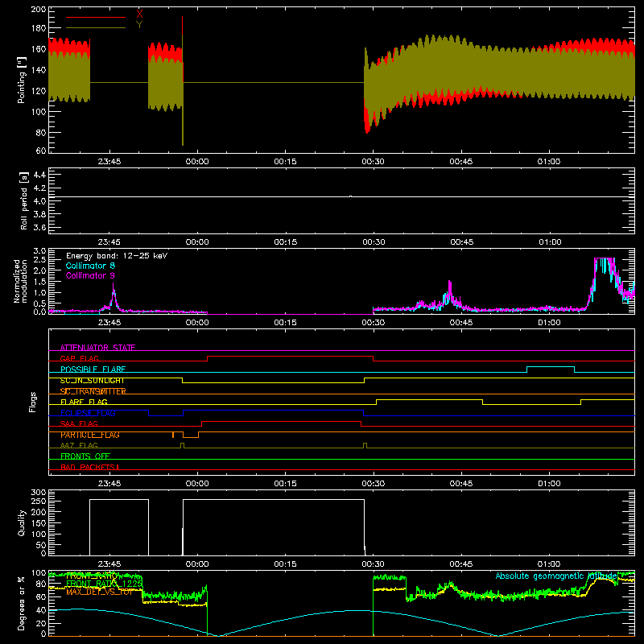Click the orange PARTICLE_FLAG label
Image resolution: width=644 pixels, height=644 pixels.
point(90,435)
